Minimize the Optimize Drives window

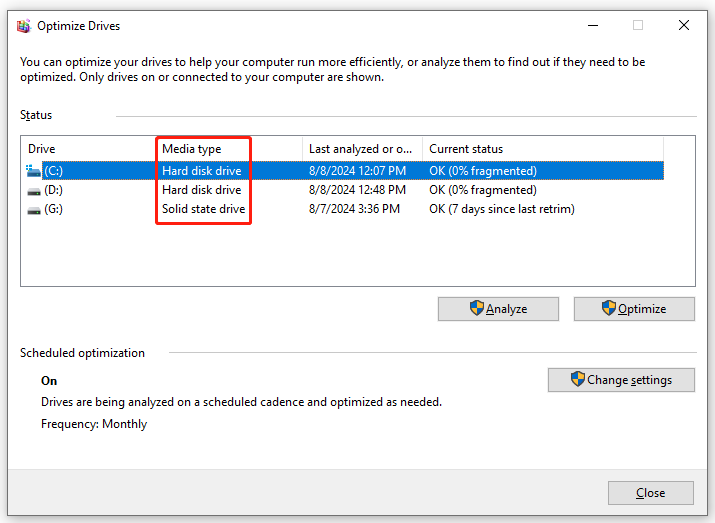pyautogui.click(x=593, y=26)
